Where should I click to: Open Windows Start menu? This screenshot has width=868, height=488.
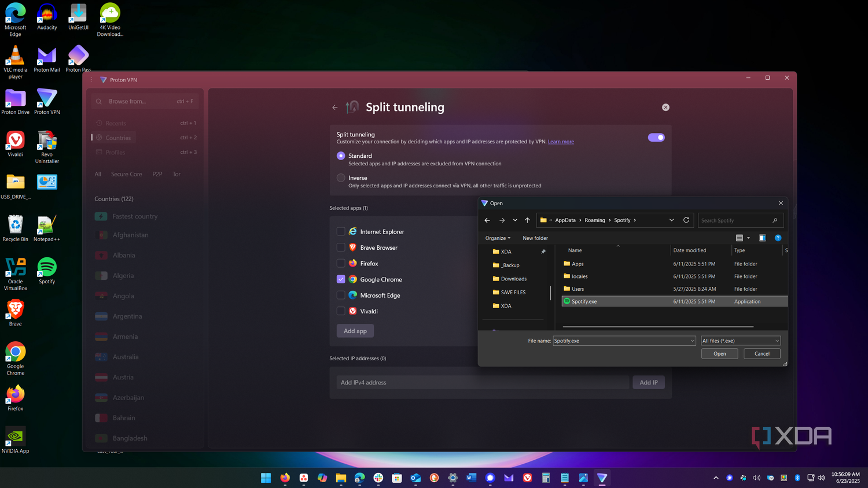click(266, 478)
